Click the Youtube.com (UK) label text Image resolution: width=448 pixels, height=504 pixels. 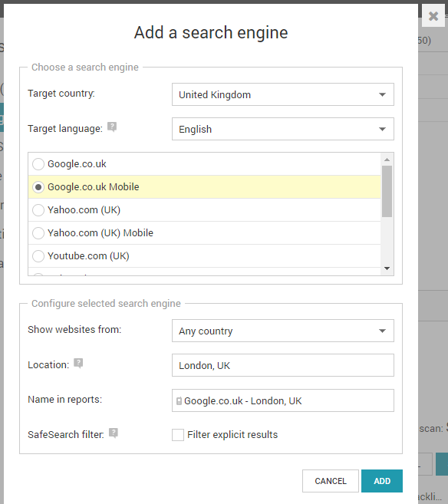[88, 256]
